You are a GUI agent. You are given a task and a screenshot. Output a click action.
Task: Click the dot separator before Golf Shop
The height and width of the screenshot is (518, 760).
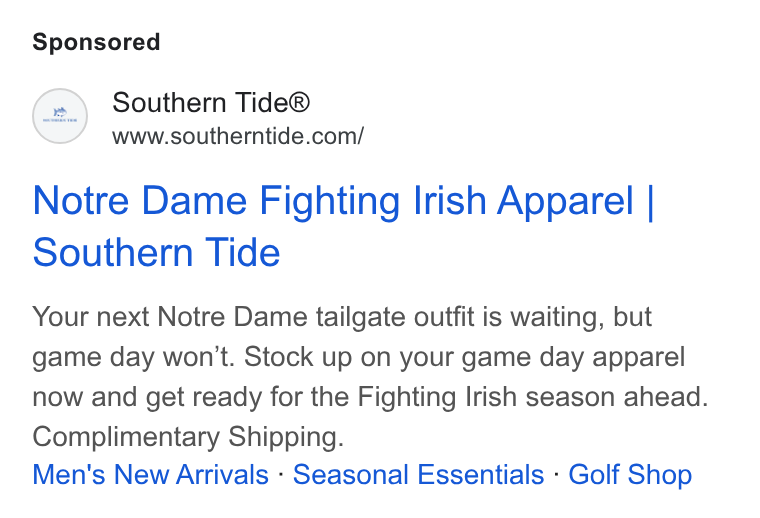(556, 473)
